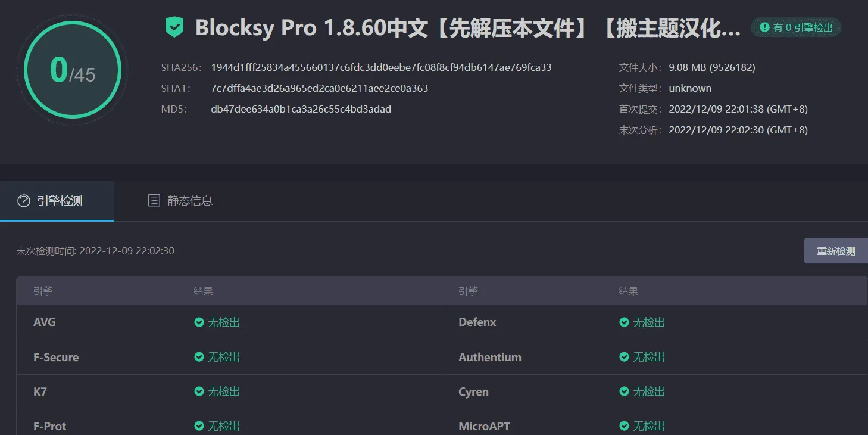
Task: Click the AVG engine name
Action: [x=45, y=322]
